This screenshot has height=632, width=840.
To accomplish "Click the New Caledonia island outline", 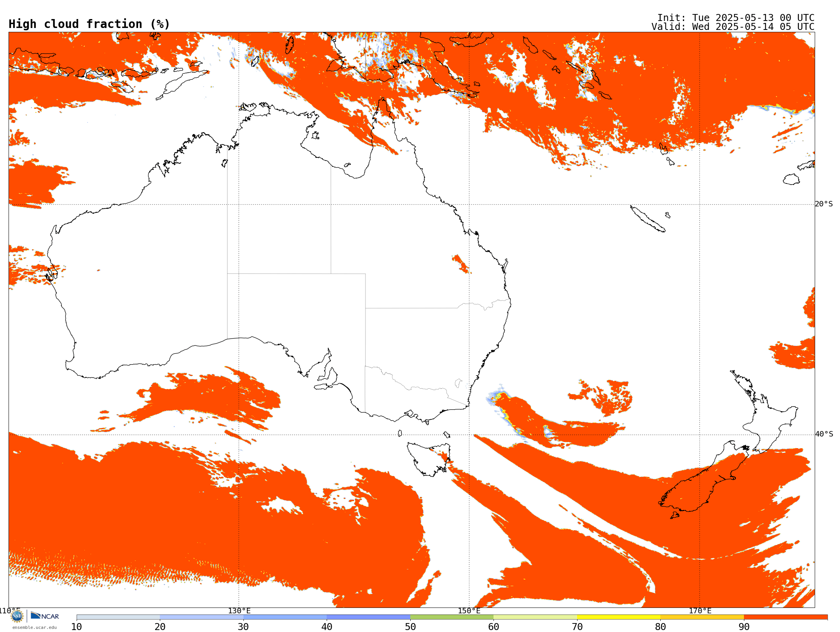I will (x=647, y=219).
